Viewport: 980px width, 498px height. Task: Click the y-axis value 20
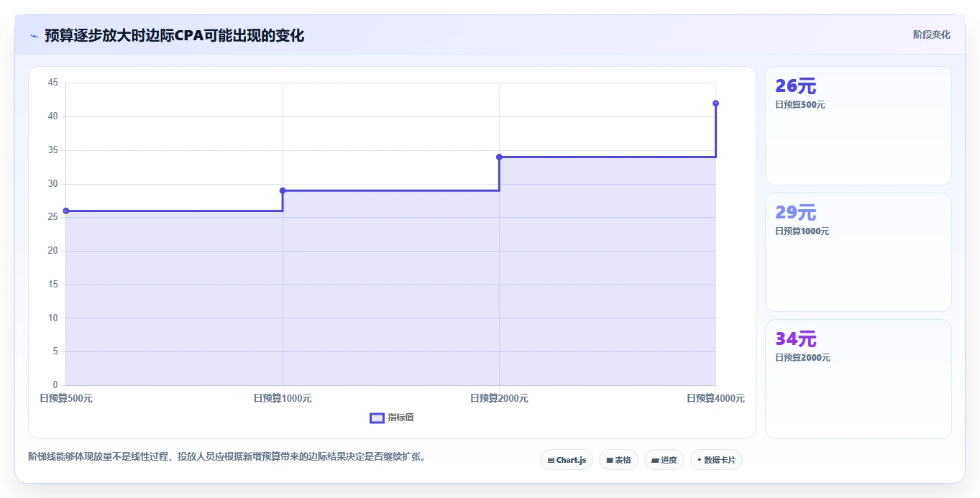52,251
